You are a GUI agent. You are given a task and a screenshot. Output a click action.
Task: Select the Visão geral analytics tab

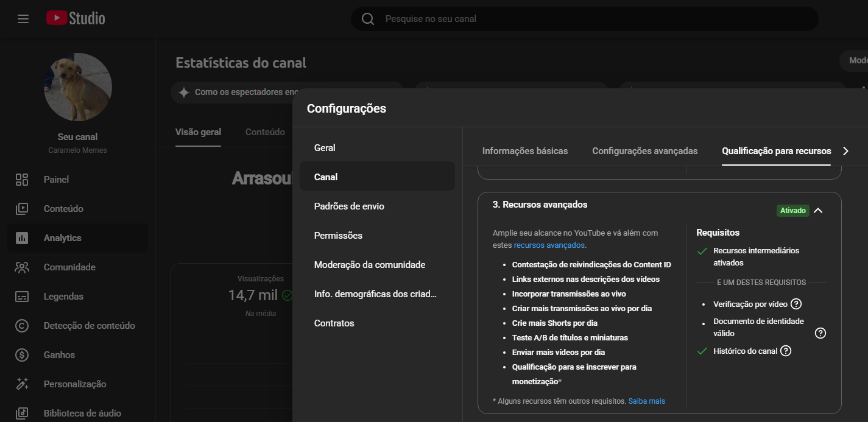198,132
